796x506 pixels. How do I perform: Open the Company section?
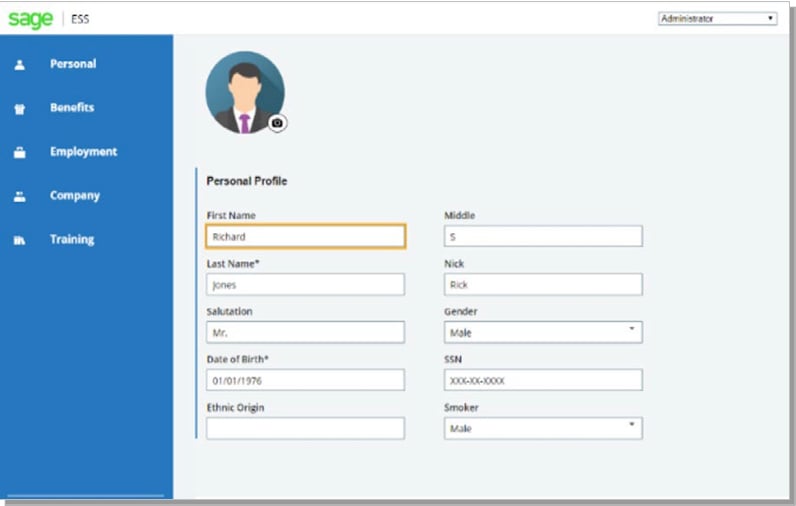(x=75, y=196)
